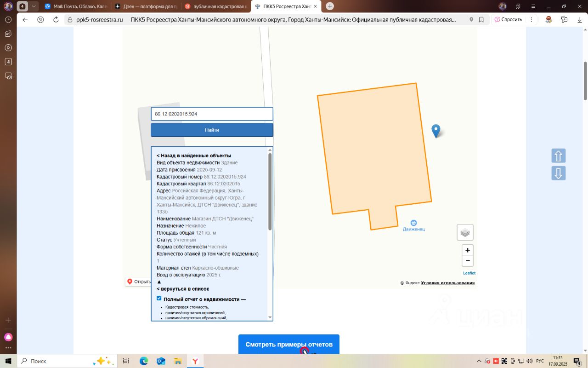Click the info panel scrollbar thumb
The width and height of the screenshot is (588, 368).
270,191
